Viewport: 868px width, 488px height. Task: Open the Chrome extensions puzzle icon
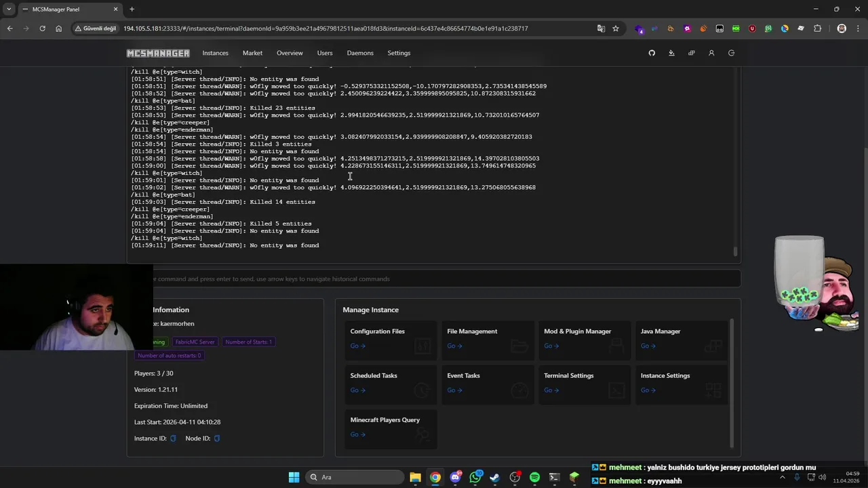click(x=817, y=28)
